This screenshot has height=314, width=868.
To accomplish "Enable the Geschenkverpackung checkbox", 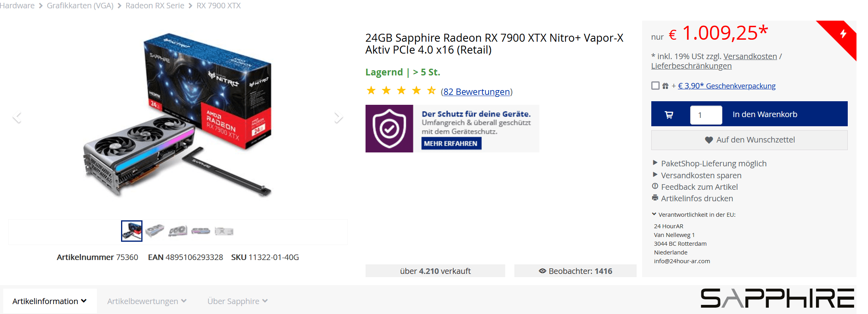I will (x=655, y=86).
